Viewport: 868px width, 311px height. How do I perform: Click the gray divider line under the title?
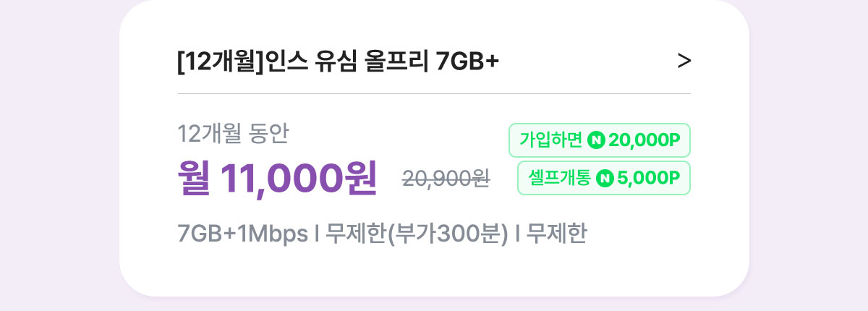coord(434,93)
